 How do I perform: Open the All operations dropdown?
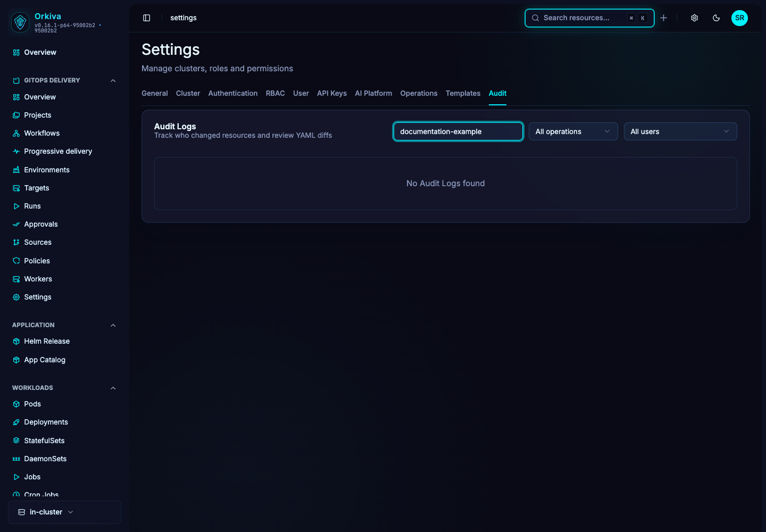click(573, 131)
